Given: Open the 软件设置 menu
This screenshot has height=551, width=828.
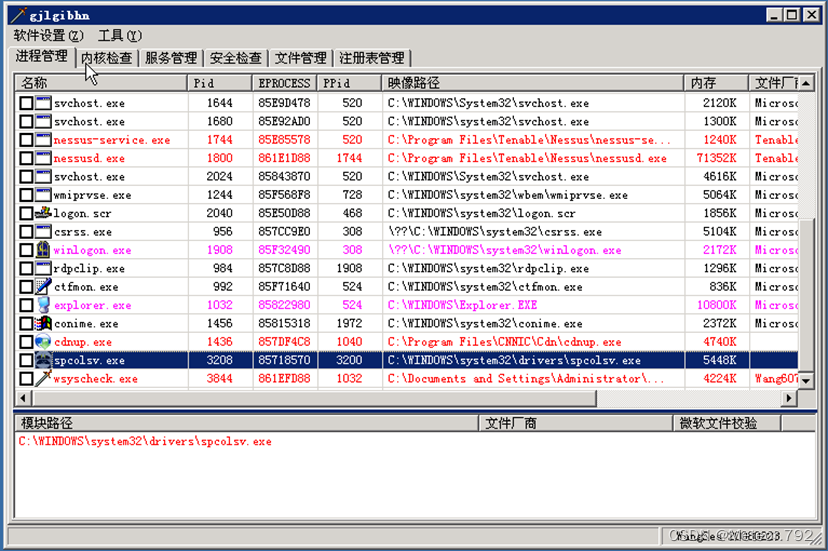Looking at the screenshot, I should pos(48,35).
